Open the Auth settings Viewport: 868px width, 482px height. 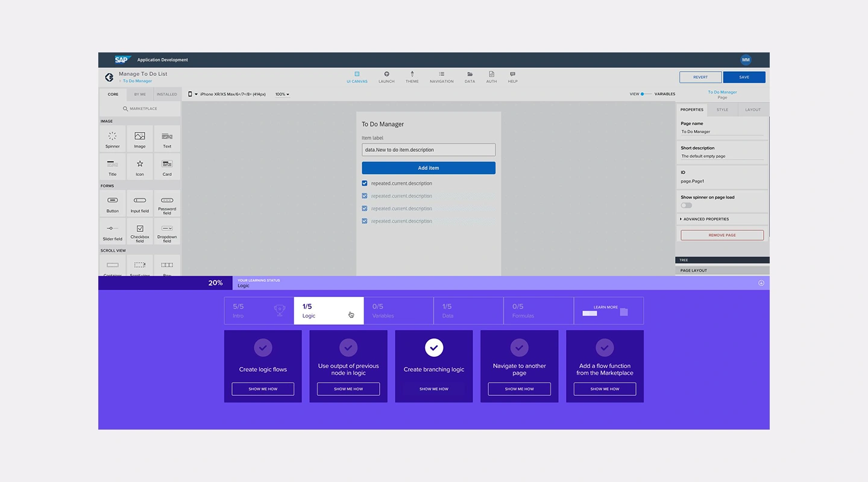point(492,77)
